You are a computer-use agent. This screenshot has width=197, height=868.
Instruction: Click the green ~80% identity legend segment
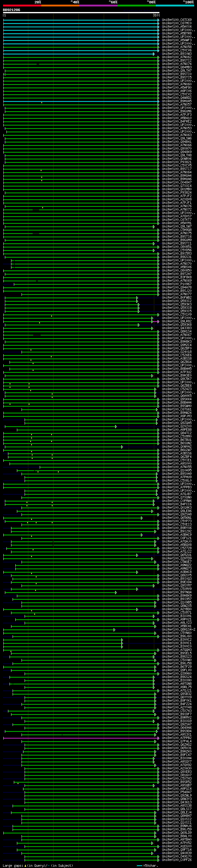(137, 6)
